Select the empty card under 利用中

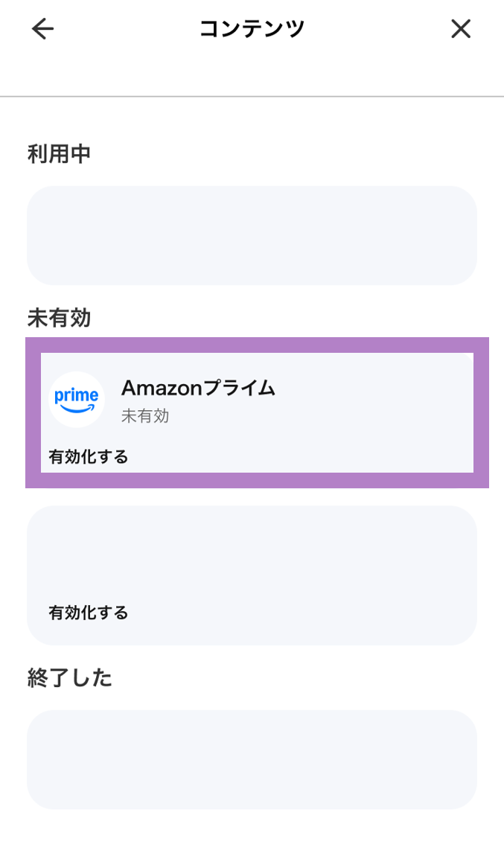(252, 235)
